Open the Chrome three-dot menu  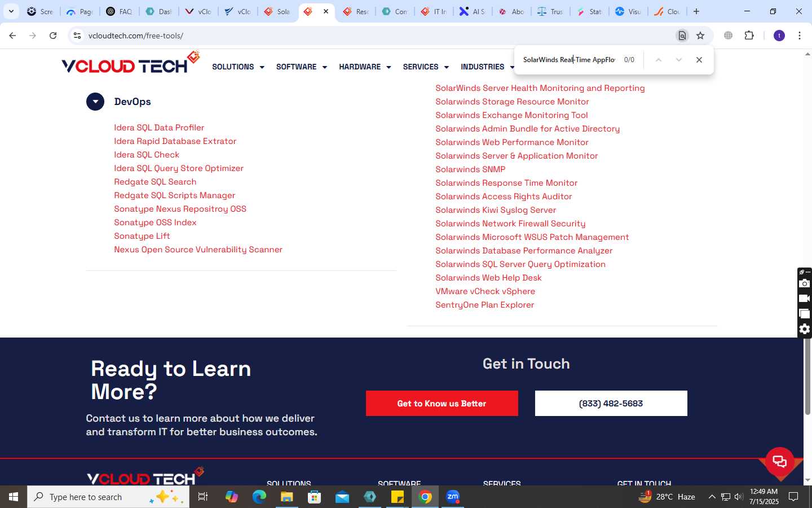tap(800, 36)
